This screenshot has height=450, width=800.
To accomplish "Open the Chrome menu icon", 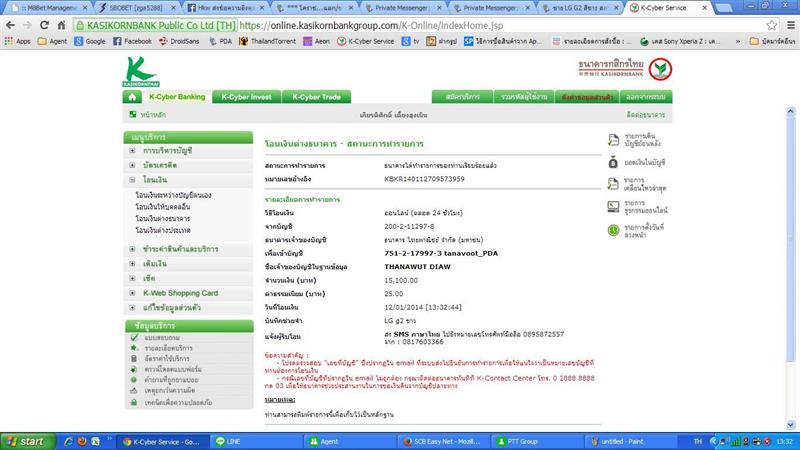I will pos(790,25).
